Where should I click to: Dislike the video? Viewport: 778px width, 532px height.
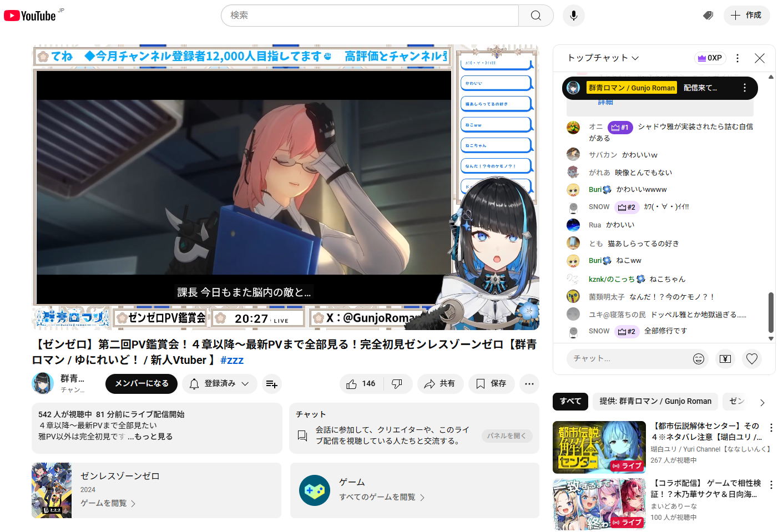(397, 384)
